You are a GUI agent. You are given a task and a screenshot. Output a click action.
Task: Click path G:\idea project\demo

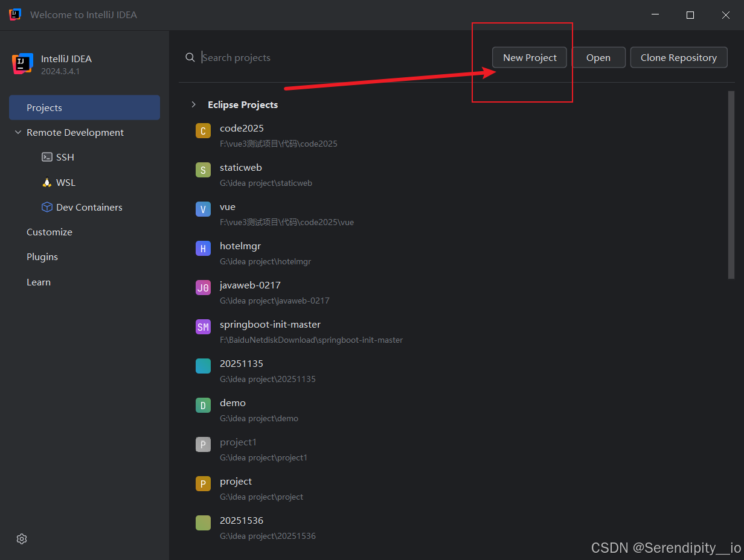coord(259,418)
